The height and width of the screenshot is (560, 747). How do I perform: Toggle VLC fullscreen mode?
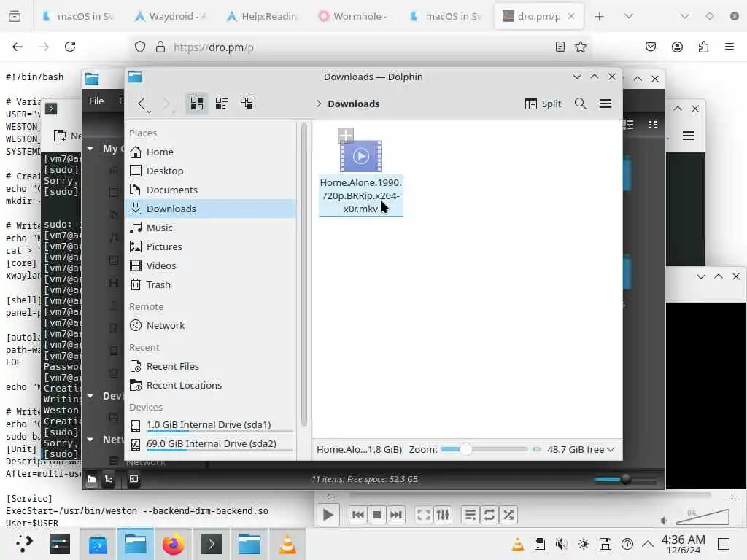tap(424, 515)
